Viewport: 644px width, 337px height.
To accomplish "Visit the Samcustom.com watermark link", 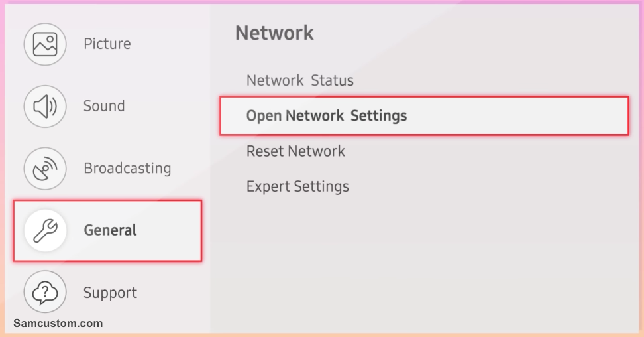I will click(x=58, y=324).
